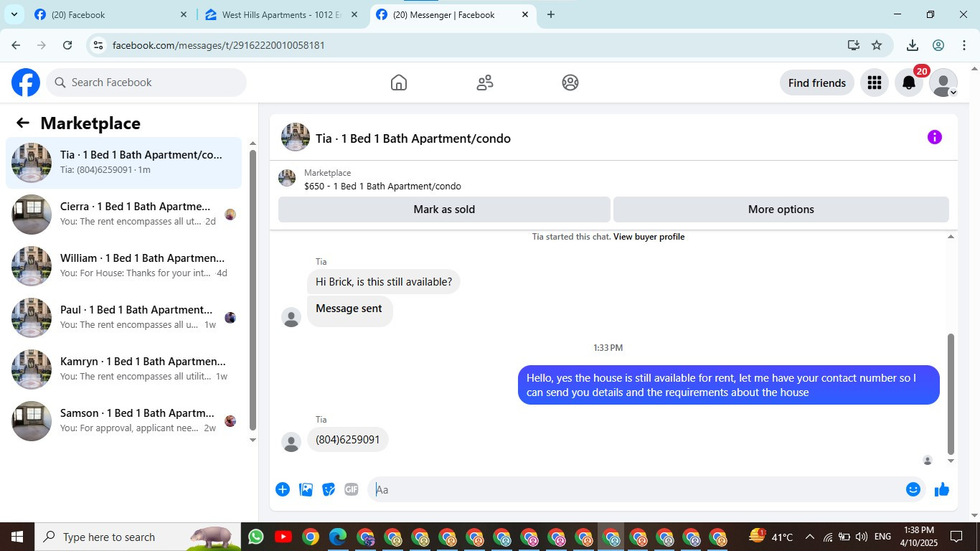Open Chrome downloads
This screenshot has height=551, width=980.
[913, 45]
